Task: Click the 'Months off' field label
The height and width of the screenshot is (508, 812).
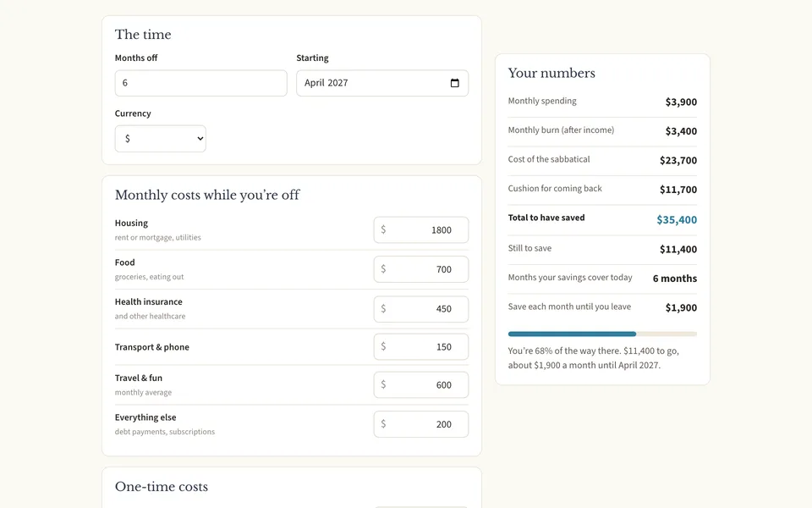Action: point(136,58)
